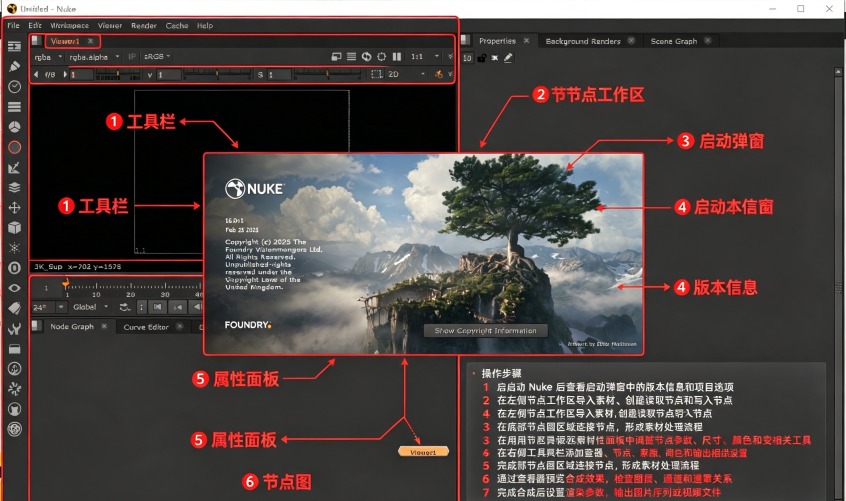Click the viewer refresh circular-arrows icon
The height and width of the screenshot is (501, 846).
tap(366, 57)
